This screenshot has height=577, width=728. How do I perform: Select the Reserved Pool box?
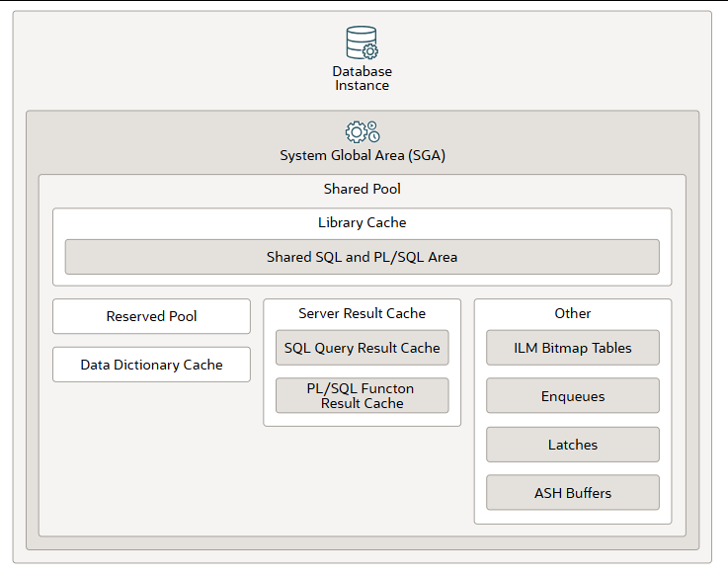151,316
